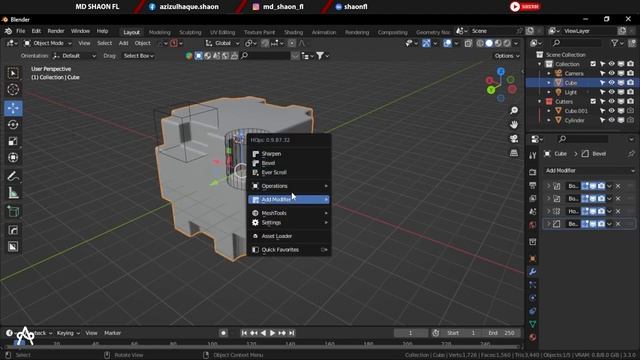Image resolution: width=640 pixels, height=360 pixels.
Task: Open the Marker menu in timeline
Action: click(112, 333)
